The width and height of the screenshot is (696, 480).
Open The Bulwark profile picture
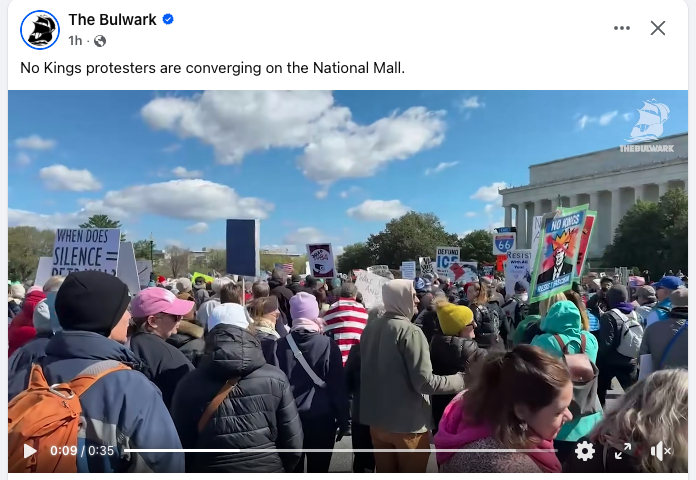click(40, 30)
